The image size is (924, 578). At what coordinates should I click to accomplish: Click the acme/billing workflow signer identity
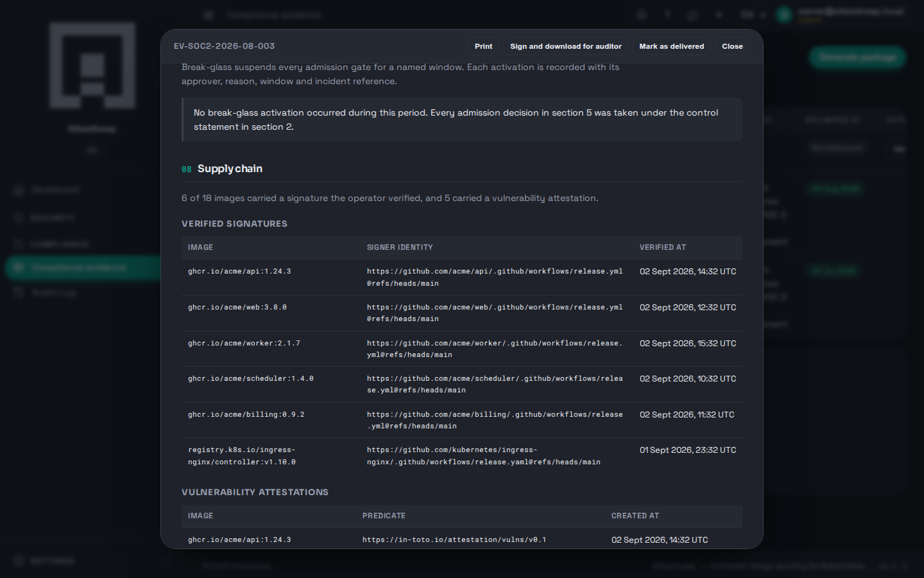click(x=495, y=420)
